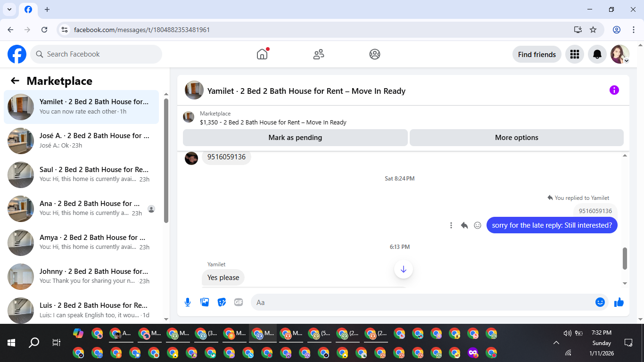Click the listing link '$1,350 - 2 Bed 2 Bath House'
Viewport: 644px width, 362px height.
tap(273, 123)
